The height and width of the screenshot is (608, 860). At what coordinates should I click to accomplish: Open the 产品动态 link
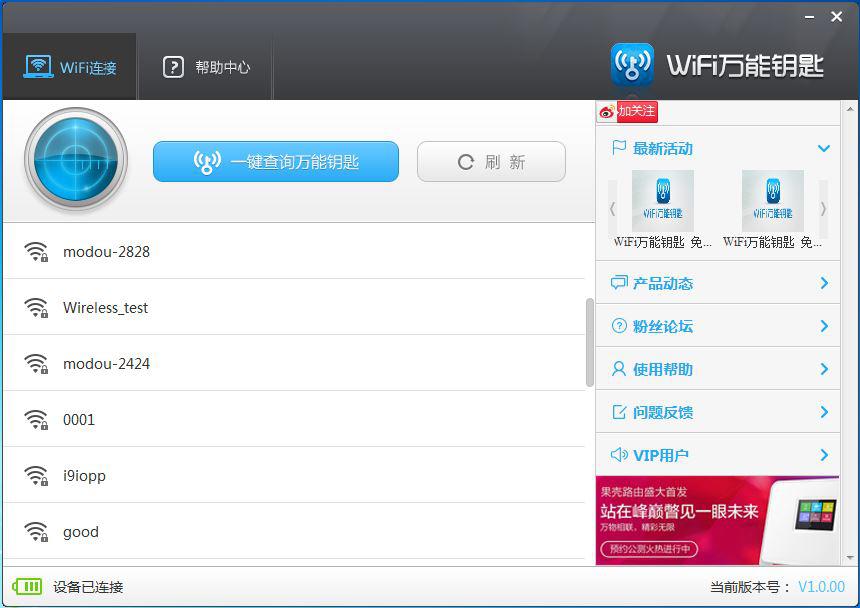click(x=663, y=283)
